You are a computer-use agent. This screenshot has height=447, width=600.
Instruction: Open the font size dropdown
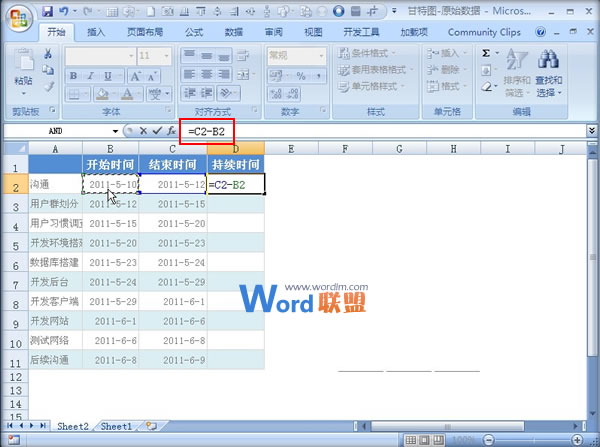[166, 56]
